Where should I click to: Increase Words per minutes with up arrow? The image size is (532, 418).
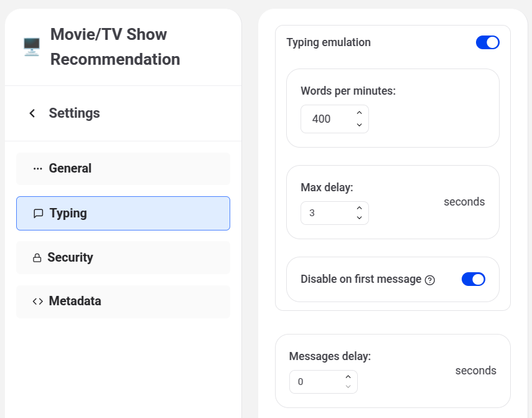359,113
